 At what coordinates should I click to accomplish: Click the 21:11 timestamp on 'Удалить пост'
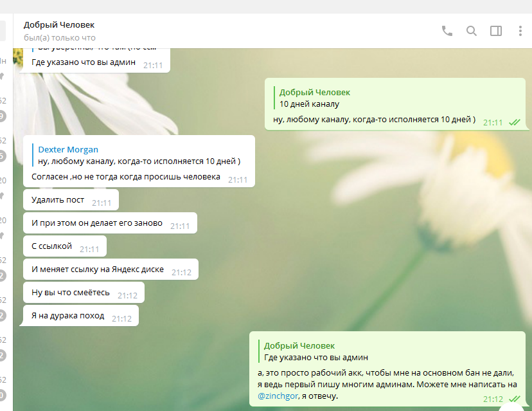102,203
